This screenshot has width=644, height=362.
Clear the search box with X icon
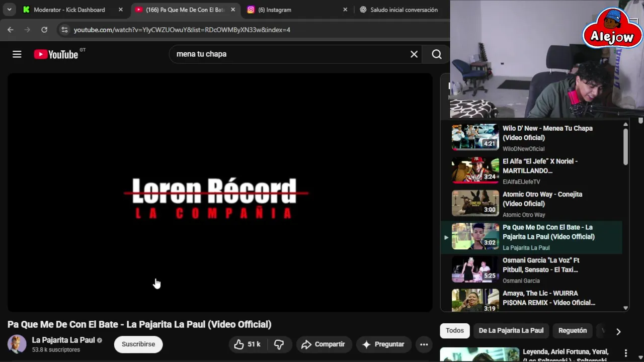point(414,54)
